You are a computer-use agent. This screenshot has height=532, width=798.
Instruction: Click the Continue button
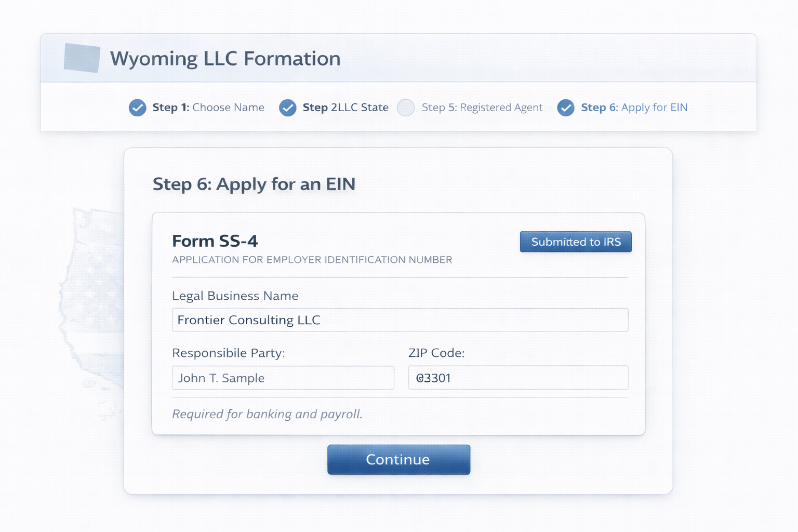coord(398,459)
